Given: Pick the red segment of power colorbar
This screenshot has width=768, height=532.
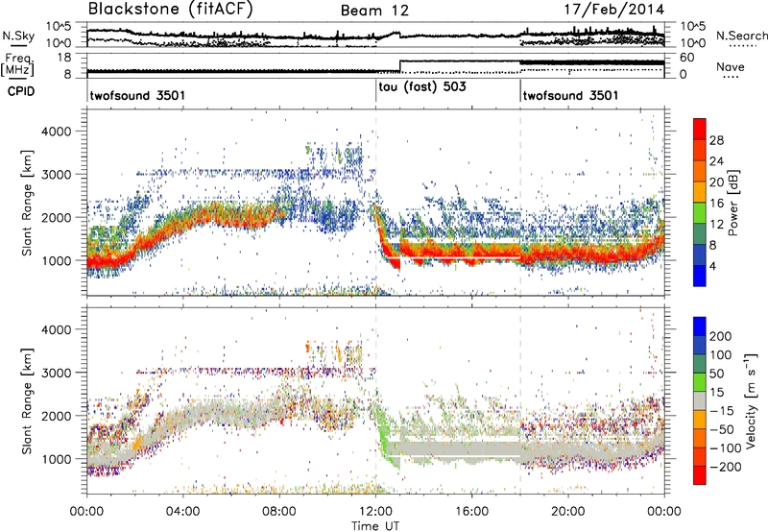Looking at the screenshot, I should coord(700,130).
